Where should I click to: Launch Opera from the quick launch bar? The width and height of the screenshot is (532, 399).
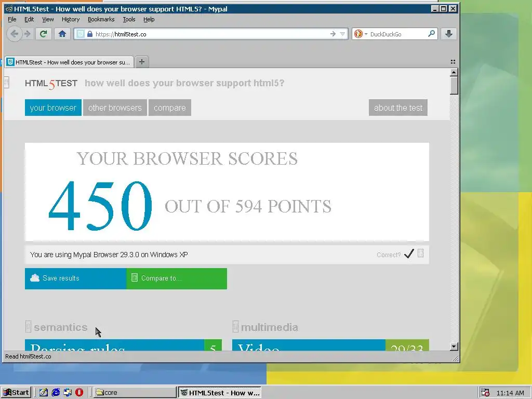pyautogui.click(x=79, y=393)
